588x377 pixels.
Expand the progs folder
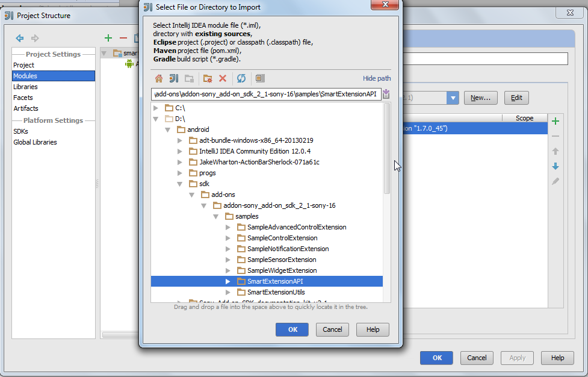(179, 173)
